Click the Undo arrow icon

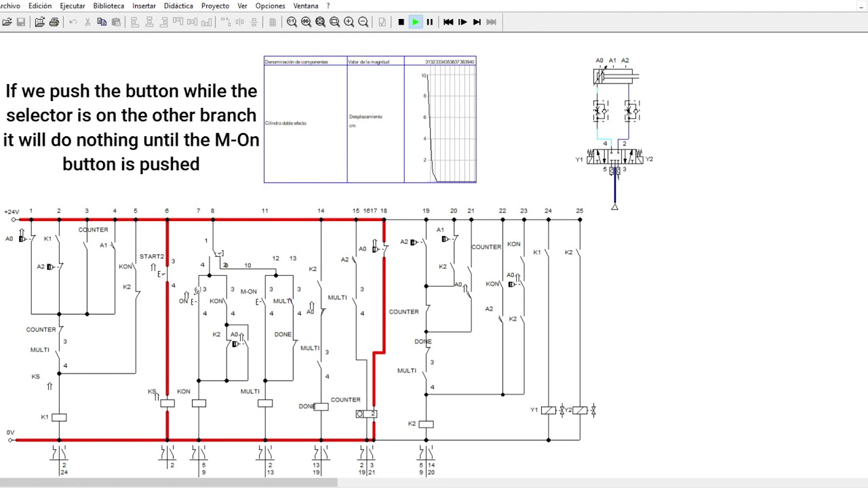click(73, 22)
